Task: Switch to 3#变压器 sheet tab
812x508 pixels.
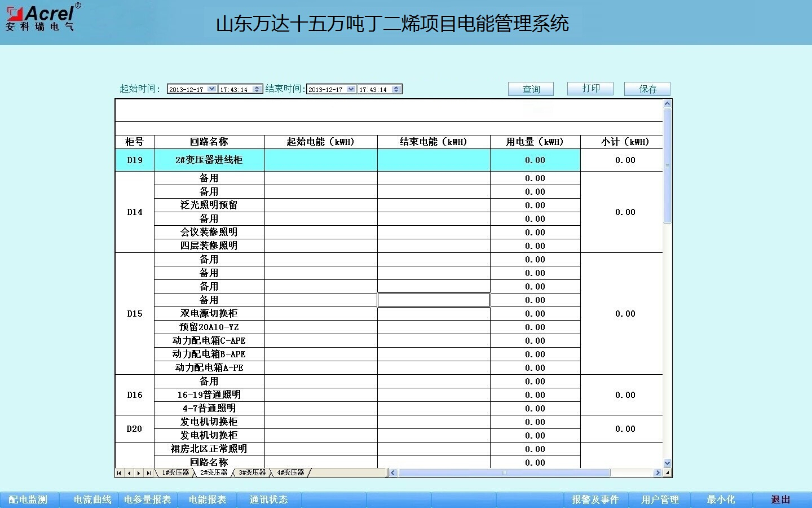Action: pos(251,472)
